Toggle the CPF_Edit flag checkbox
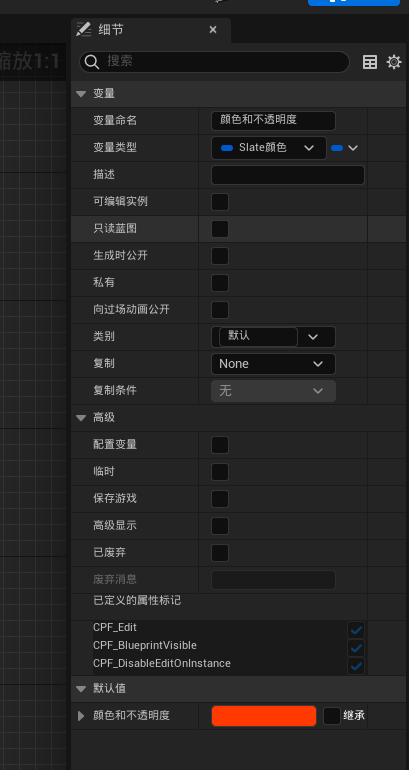 (x=356, y=630)
